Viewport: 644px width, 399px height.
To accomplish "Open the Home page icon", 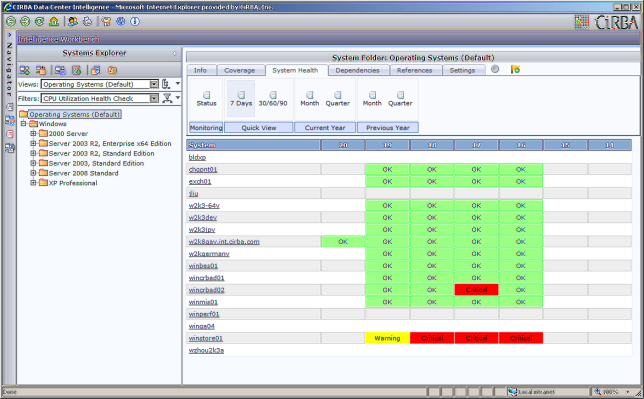I will click(x=54, y=21).
